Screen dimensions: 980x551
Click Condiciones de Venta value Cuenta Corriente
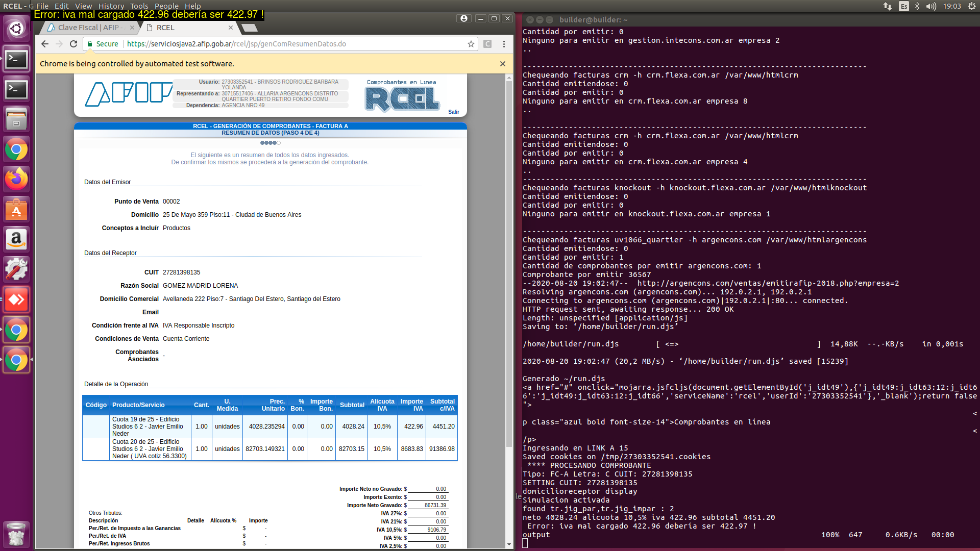point(186,339)
